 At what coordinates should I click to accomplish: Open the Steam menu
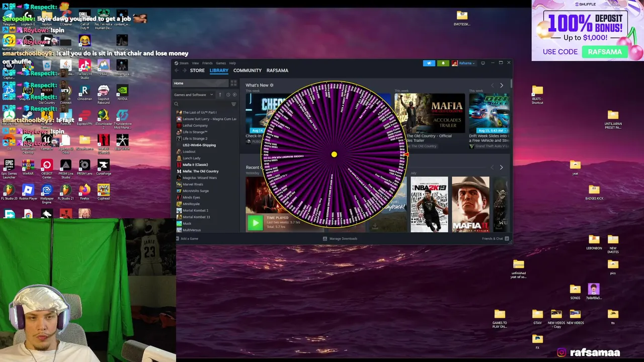(x=182, y=63)
